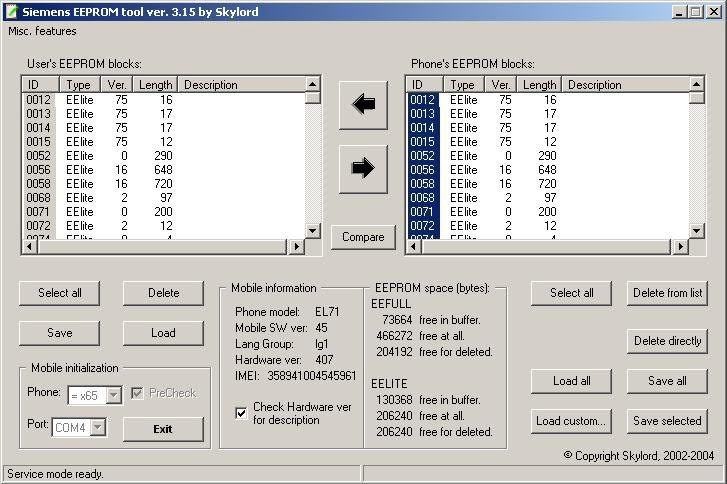Click the Load all button
This screenshot has width=727, height=484.
pos(571,381)
